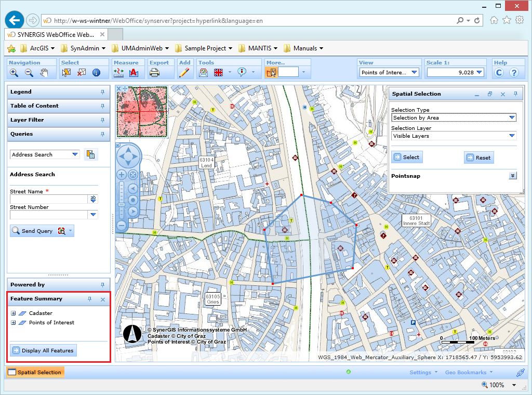Select the Zoom In tool

coord(14,73)
